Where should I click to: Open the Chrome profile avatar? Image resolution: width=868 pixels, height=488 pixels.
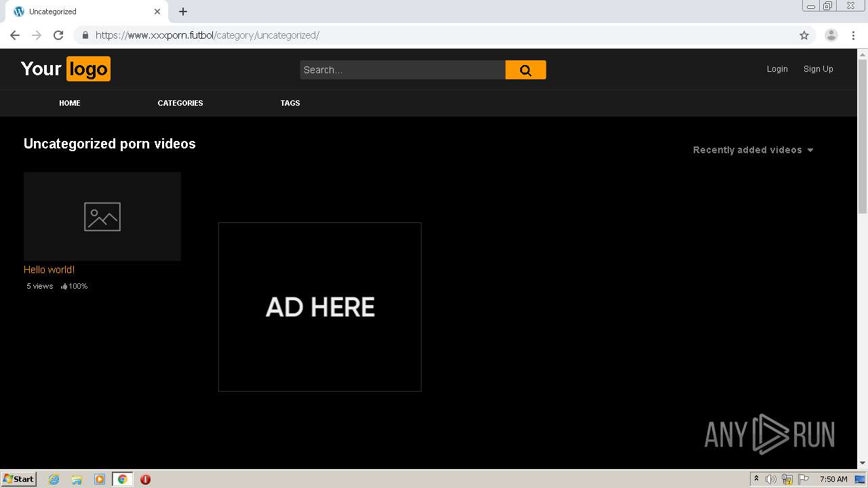[831, 35]
